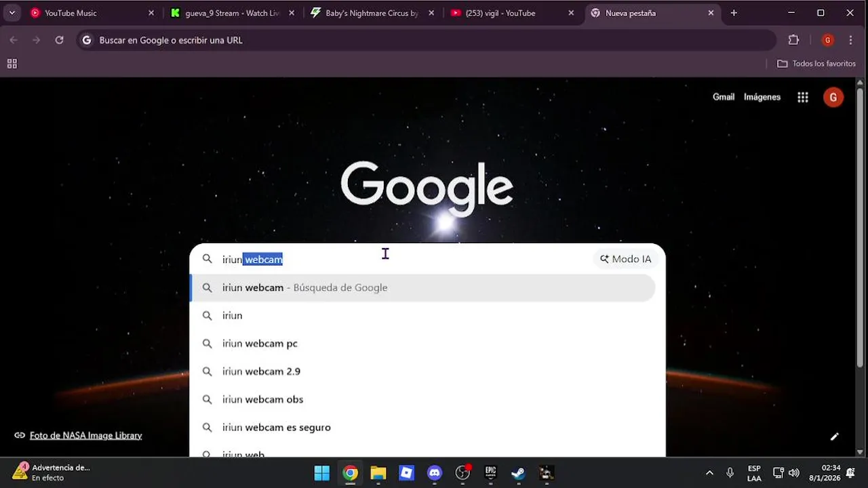
Task: Open File Explorer from taskbar
Action: tap(378, 472)
